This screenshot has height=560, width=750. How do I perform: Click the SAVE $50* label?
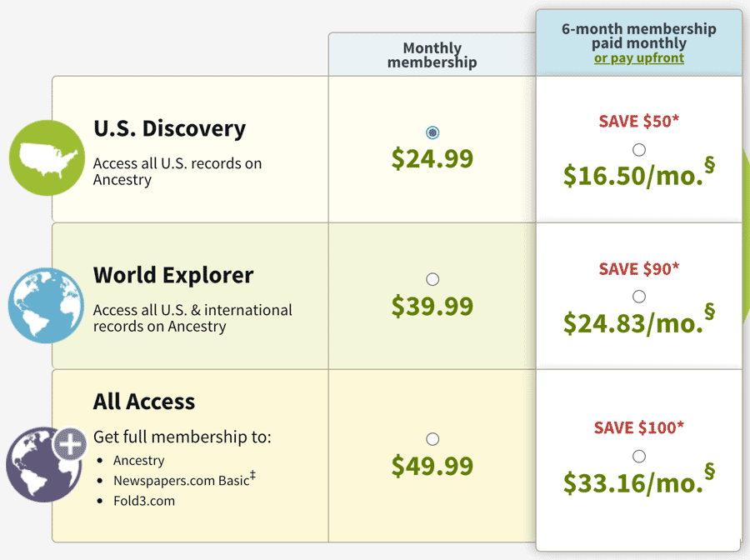tap(639, 121)
